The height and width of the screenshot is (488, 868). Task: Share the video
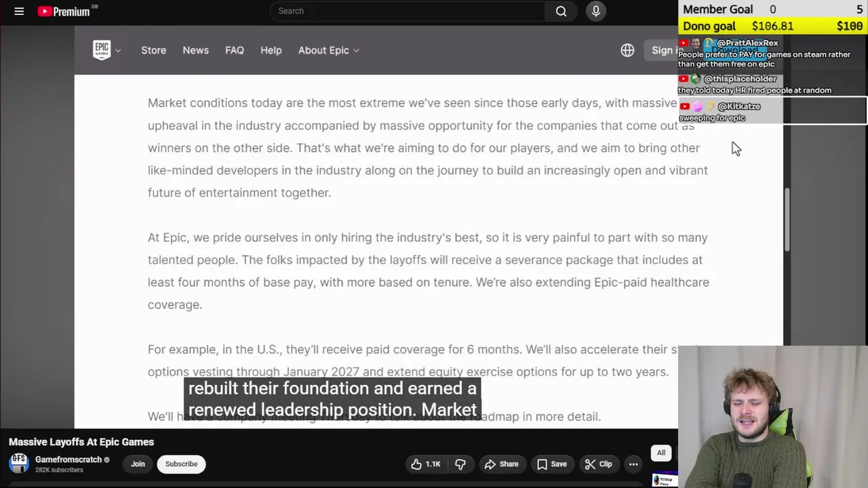[x=501, y=464]
